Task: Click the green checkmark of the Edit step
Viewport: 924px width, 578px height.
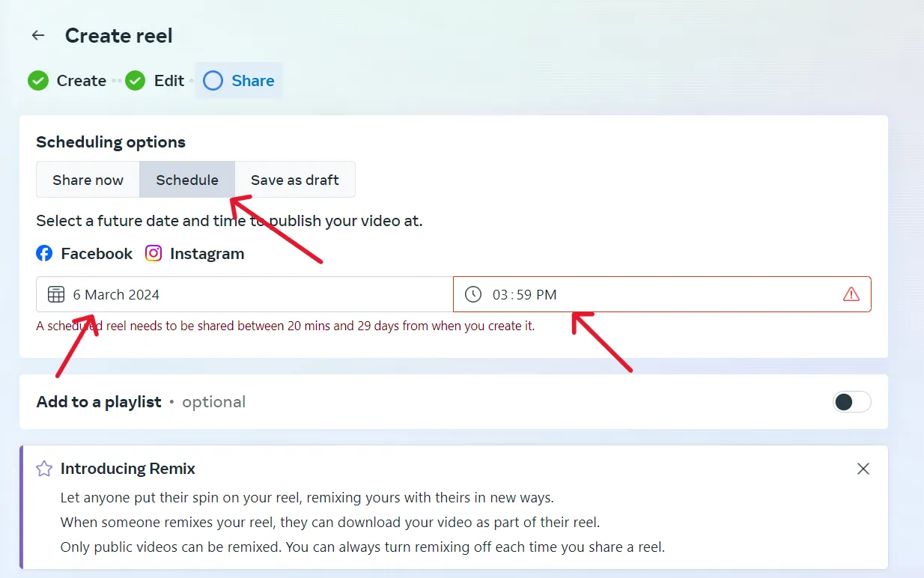Action: [136, 81]
